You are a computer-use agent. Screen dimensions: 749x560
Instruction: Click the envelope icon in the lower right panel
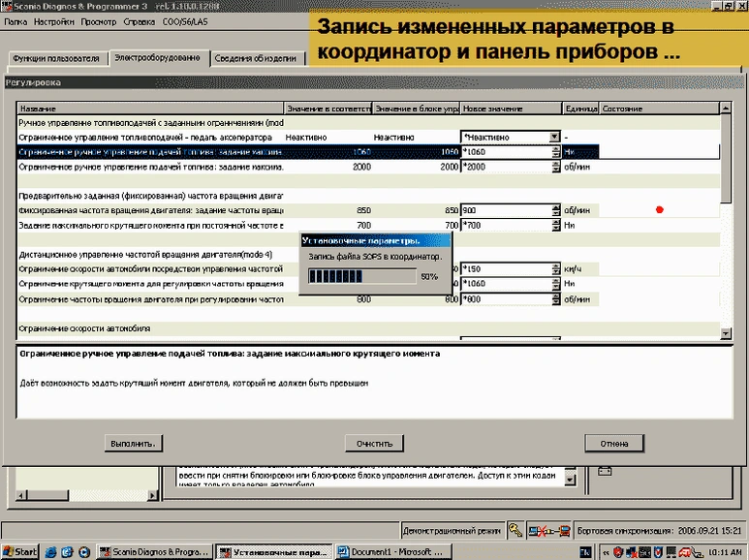[x=605, y=471]
